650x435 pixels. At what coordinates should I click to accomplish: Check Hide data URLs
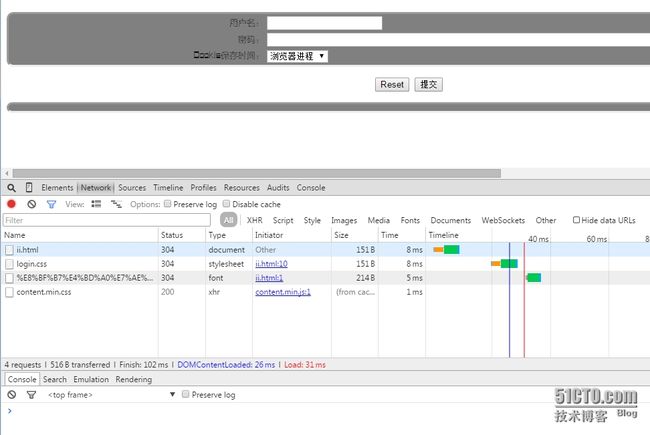point(576,220)
